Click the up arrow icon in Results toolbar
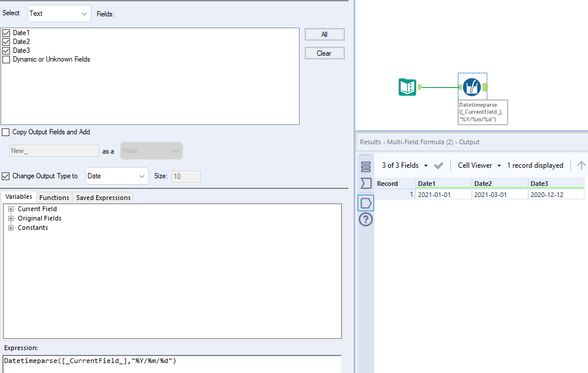 tap(580, 165)
